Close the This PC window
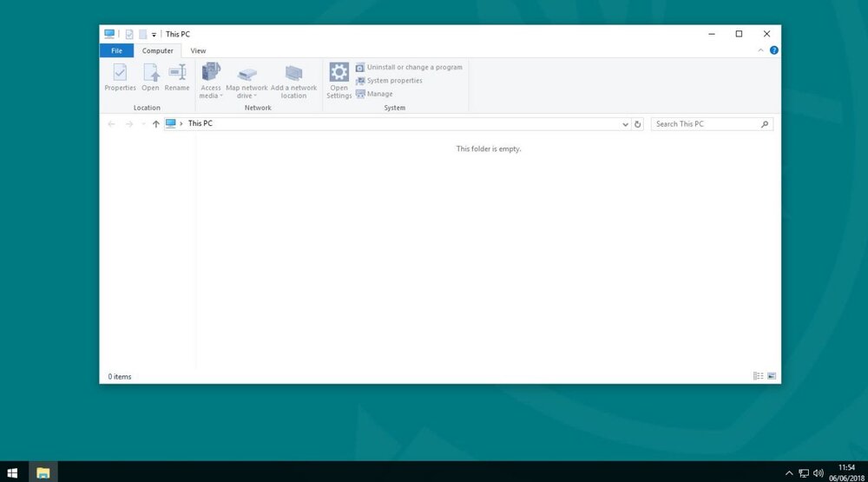 [x=766, y=34]
